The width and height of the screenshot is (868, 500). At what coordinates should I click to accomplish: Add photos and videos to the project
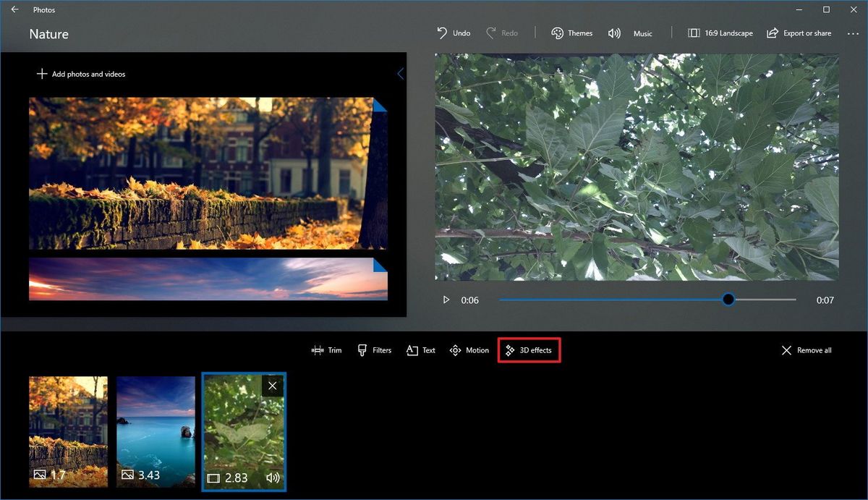[80, 73]
